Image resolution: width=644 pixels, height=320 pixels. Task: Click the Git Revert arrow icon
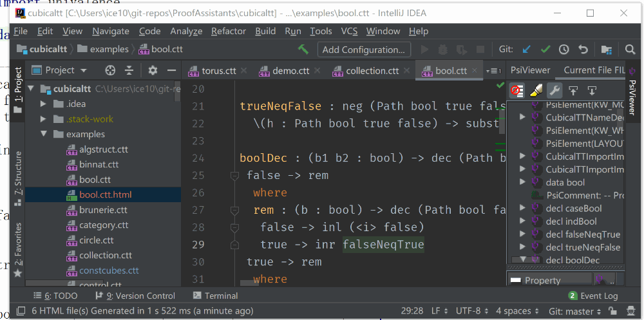(x=583, y=50)
